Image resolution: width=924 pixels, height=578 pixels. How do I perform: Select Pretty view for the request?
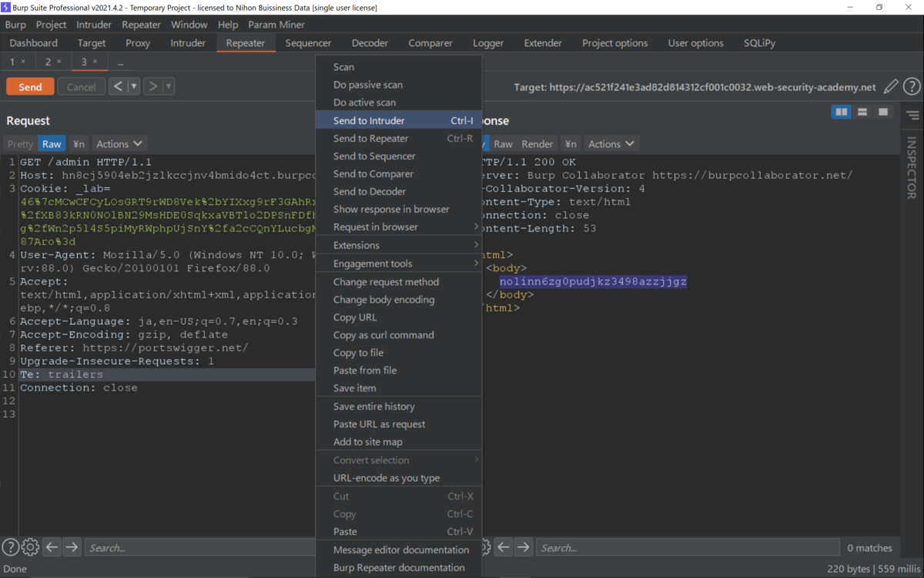click(x=20, y=144)
